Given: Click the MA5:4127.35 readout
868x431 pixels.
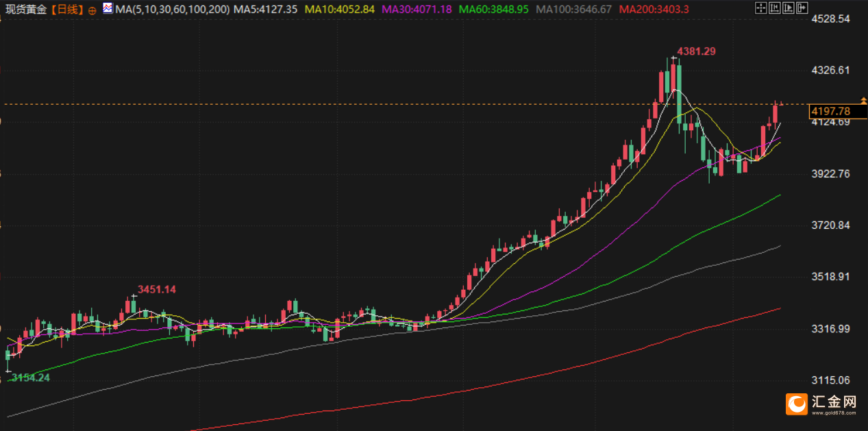Looking at the screenshot, I should [265, 10].
